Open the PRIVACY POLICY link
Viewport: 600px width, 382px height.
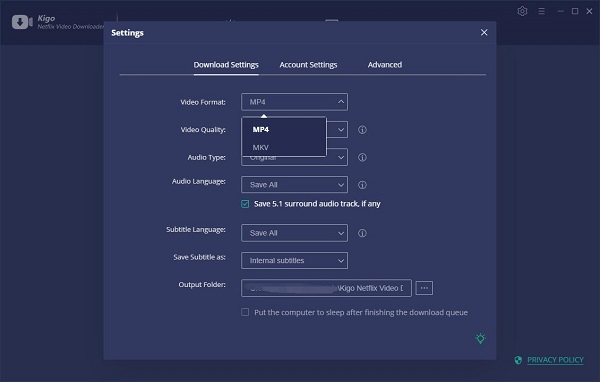pos(555,360)
